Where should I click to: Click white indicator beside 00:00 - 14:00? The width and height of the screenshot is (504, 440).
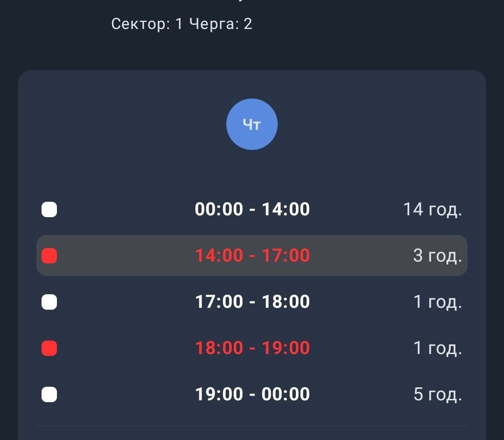tap(49, 210)
